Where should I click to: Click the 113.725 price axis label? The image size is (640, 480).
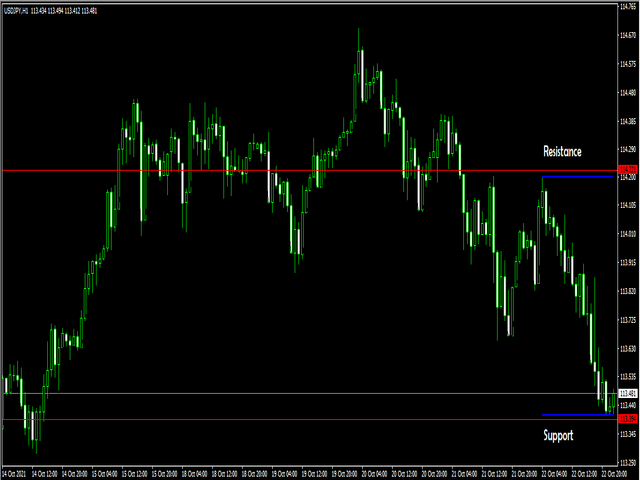[628, 320]
